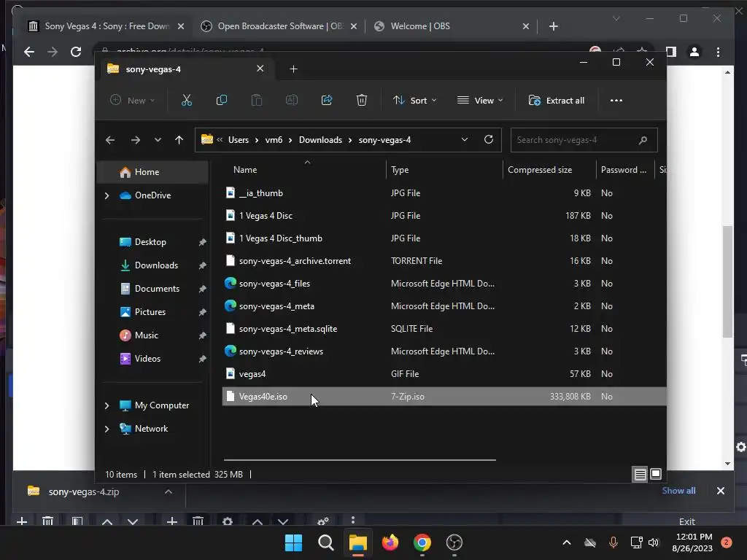Select Downloads in the address breadcrumb
Viewport: 747px width, 560px height.
click(x=320, y=140)
